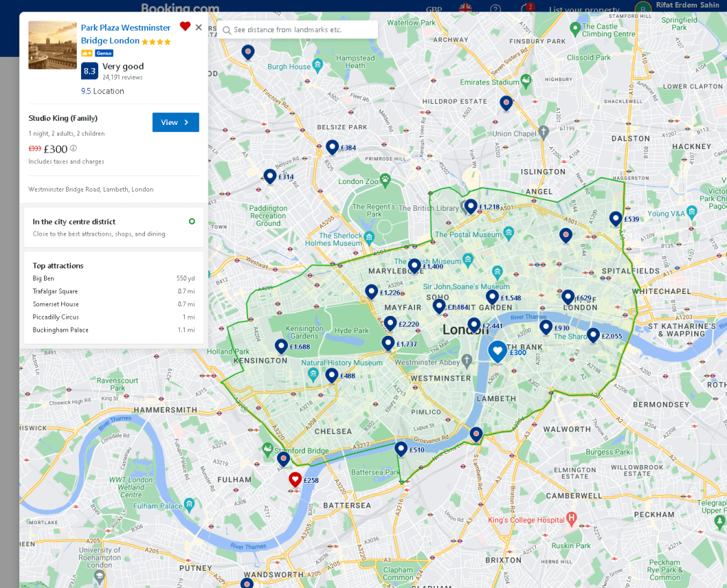Select the £488 map pin
The image size is (727, 588).
[332, 376]
